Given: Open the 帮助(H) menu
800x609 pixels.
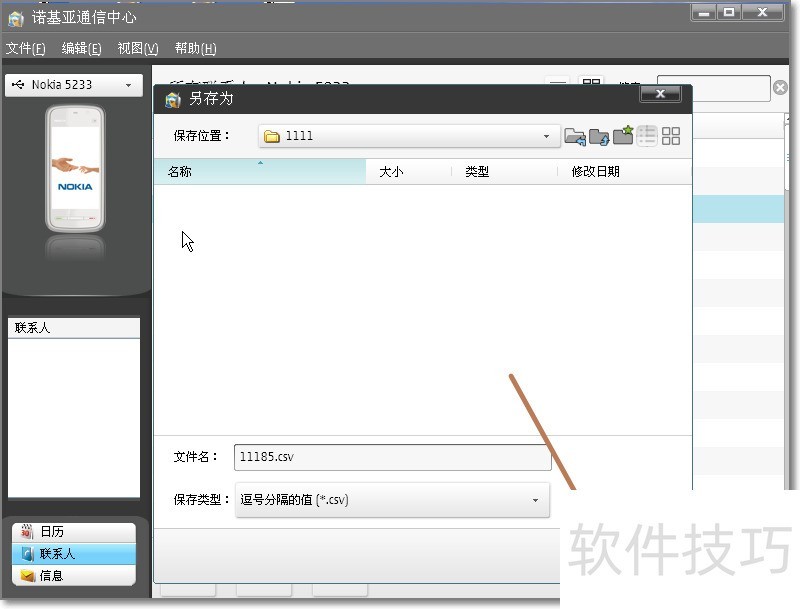Looking at the screenshot, I should point(195,48).
